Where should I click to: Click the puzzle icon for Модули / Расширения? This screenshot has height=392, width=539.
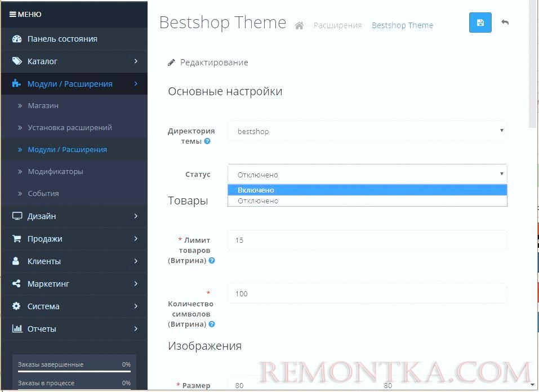[16, 83]
